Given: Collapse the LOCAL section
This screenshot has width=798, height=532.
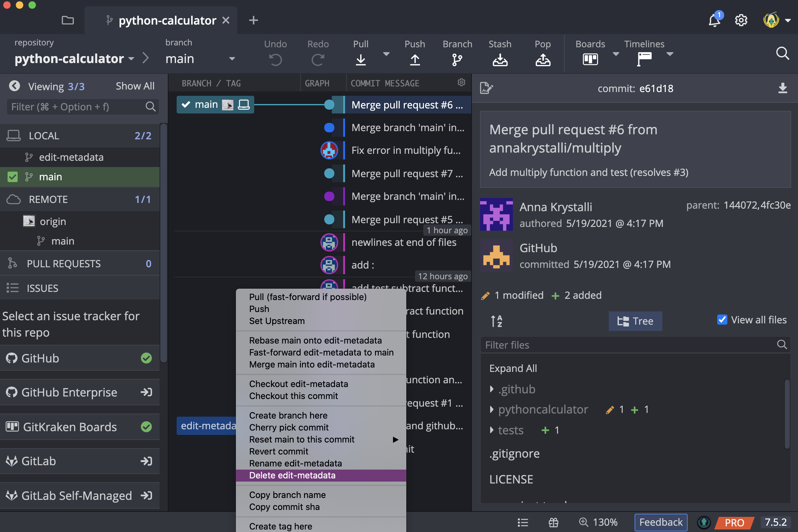Looking at the screenshot, I should coord(80,136).
